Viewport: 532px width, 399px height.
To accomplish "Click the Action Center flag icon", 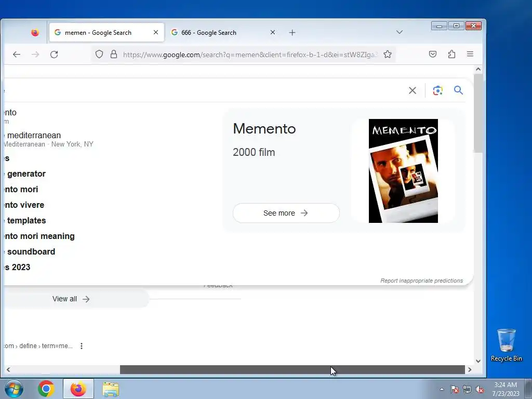I will point(454,390).
